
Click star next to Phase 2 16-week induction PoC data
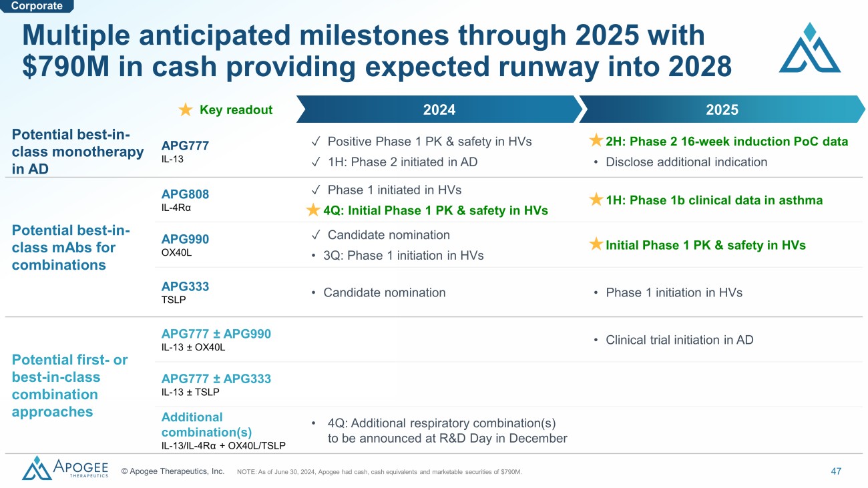pos(596,141)
